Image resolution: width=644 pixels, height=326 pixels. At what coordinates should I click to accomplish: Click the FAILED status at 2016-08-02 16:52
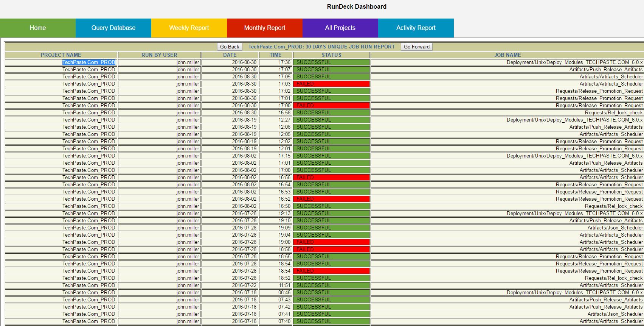point(331,199)
